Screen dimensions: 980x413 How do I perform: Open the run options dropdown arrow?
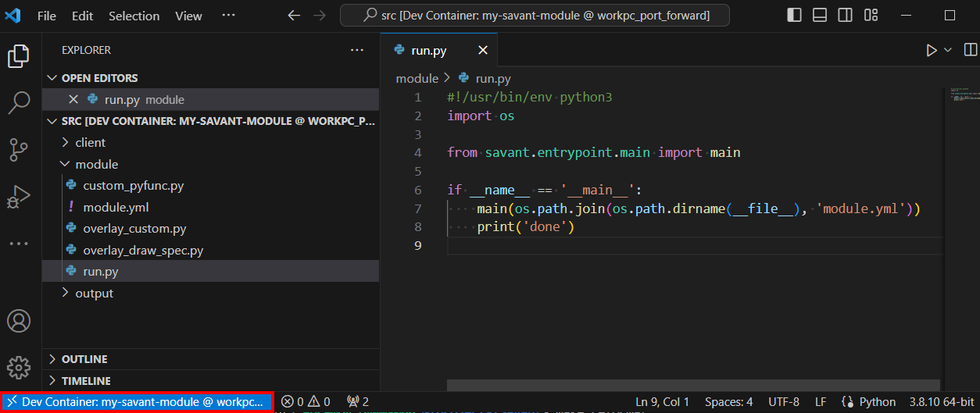(x=948, y=50)
